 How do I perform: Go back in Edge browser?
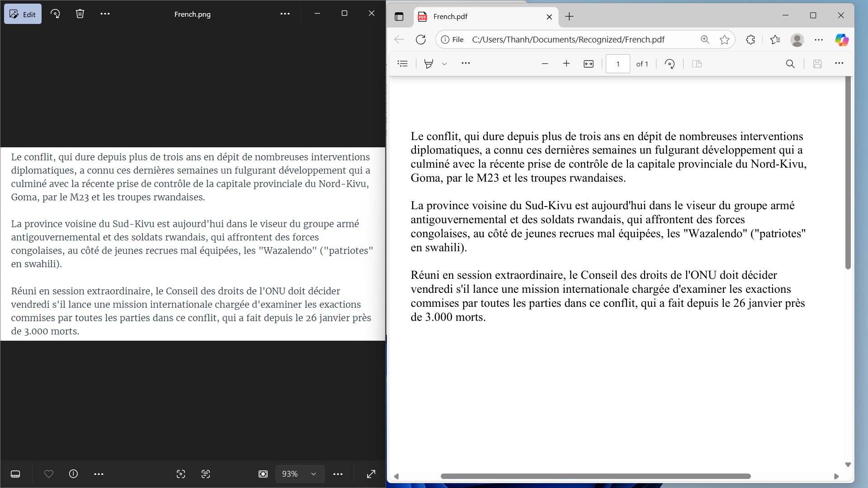click(x=399, y=40)
